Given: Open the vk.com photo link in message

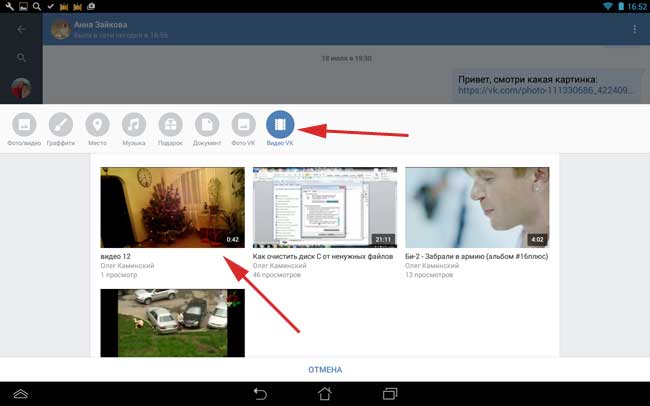Looking at the screenshot, I should click(x=546, y=92).
